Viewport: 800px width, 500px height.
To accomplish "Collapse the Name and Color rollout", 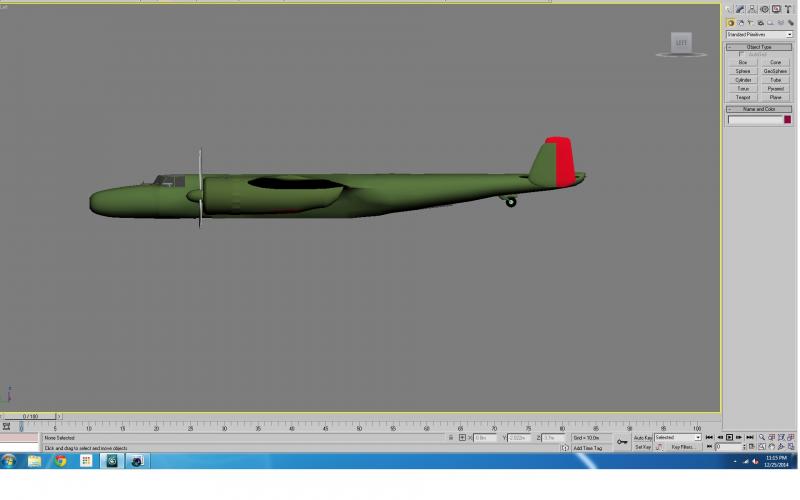I will point(759,109).
